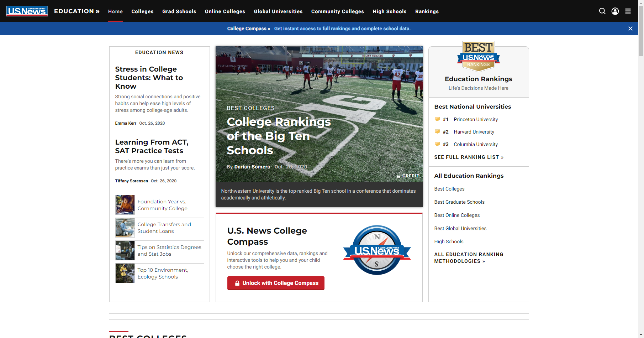Open All Education Ranking Methodologies link
Screen dimensions: 644x338
pos(469,258)
